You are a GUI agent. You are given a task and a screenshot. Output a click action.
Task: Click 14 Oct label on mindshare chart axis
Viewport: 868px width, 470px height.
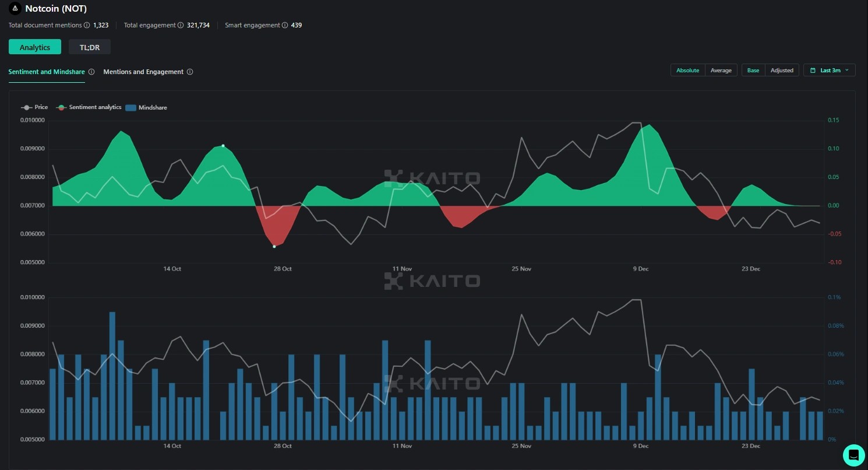[172, 446]
